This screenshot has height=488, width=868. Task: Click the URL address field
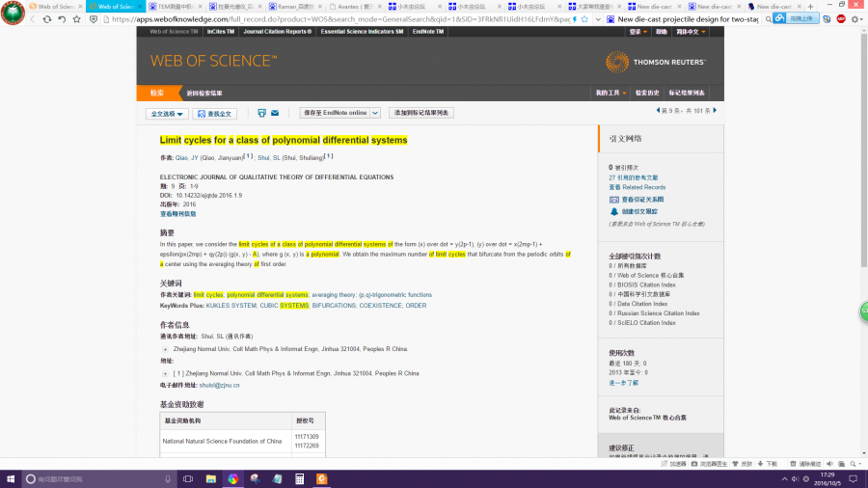click(x=340, y=19)
